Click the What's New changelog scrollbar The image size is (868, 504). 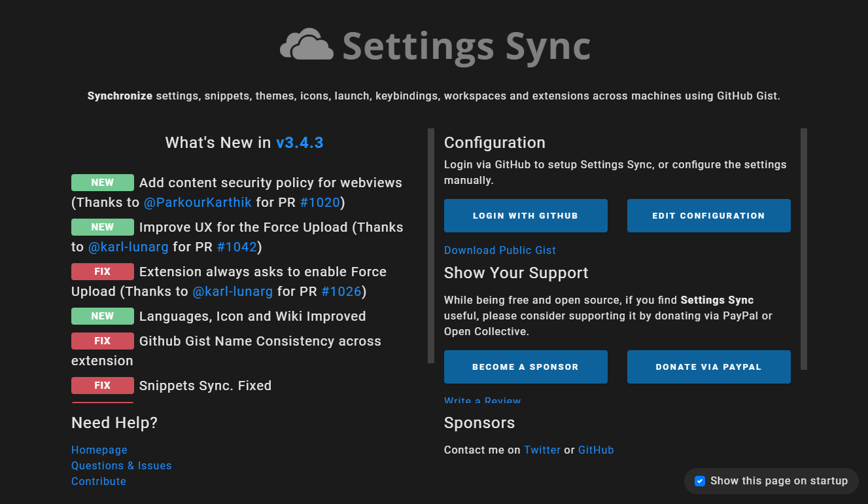tap(431, 245)
